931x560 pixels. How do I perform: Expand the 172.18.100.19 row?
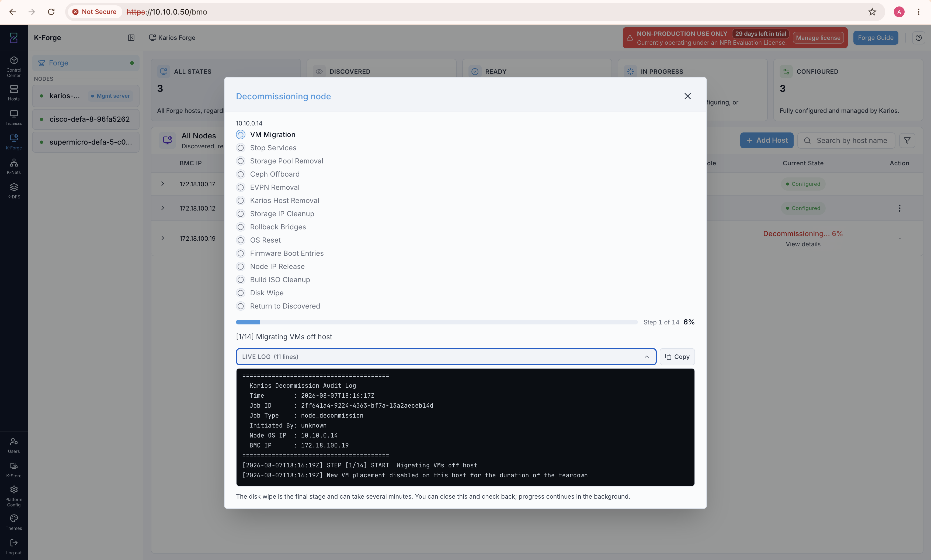(x=163, y=238)
